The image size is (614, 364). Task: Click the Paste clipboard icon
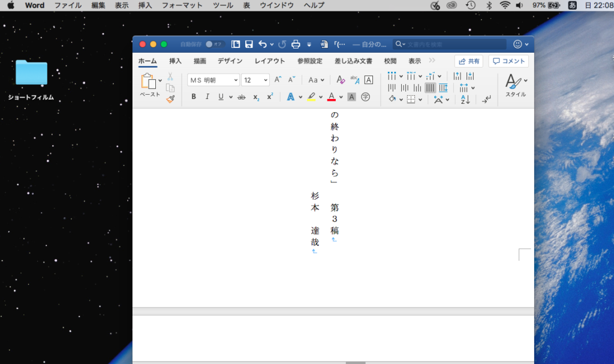[x=149, y=81]
